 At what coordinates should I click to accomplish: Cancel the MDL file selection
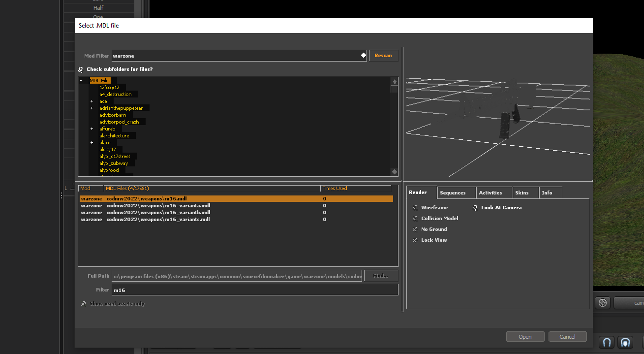[567, 337]
